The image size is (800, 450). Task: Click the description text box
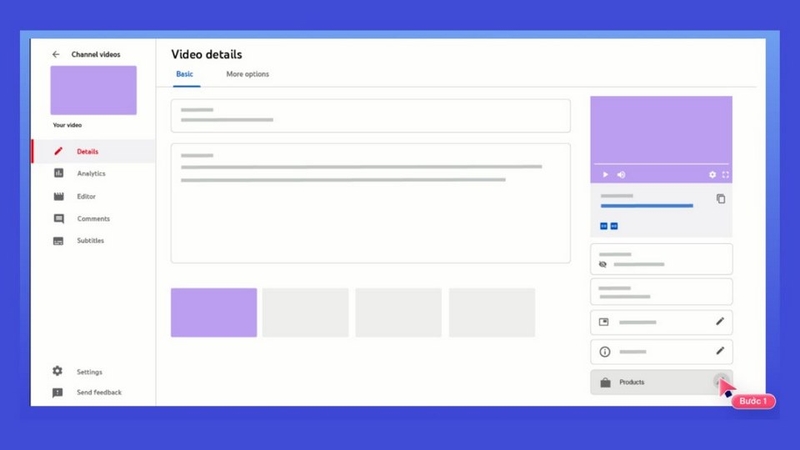pyautogui.click(x=370, y=203)
